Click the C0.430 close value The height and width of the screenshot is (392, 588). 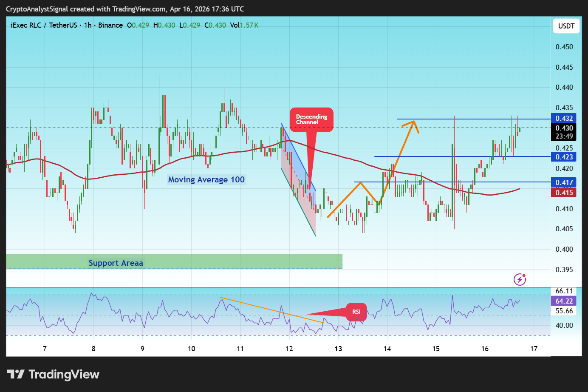[x=215, y=25]
